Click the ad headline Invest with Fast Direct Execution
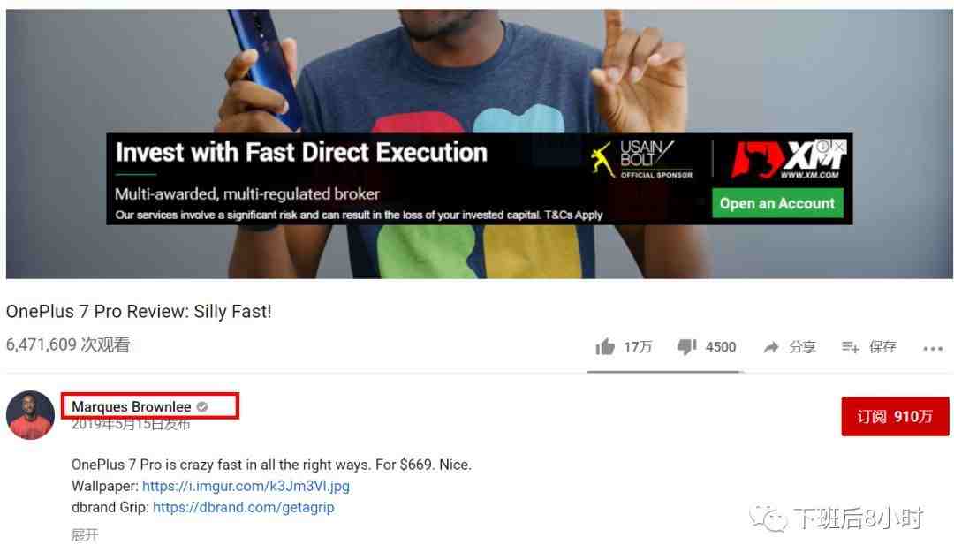 [302, 152]
